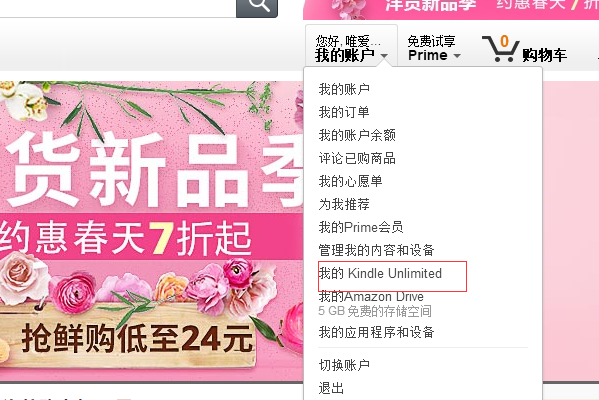Click the search magnifier icon button

[257, 6]
